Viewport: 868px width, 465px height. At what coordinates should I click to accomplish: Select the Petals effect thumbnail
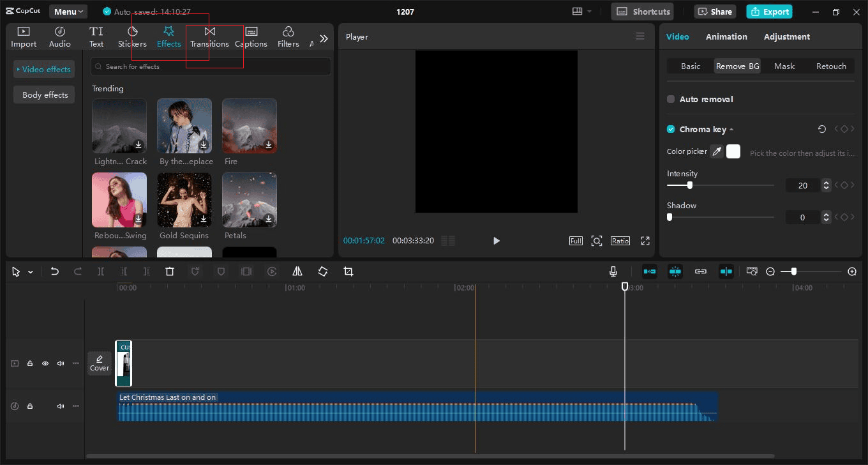[x=250, y=200]
